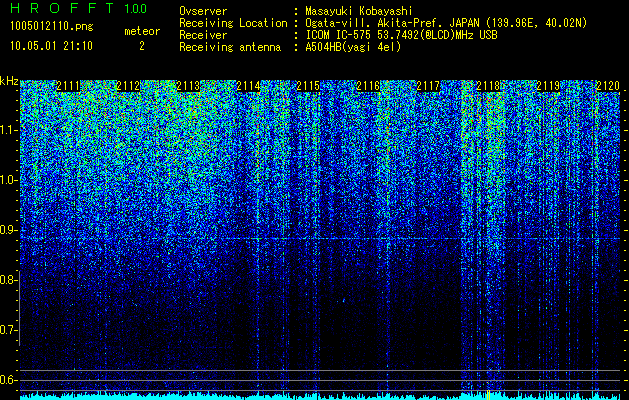Image resolution: width=629 pixels, height=400 pixels.
Task: Select the A504HB(yagi 4el) antenna text
Action: (x=353, y=47)
